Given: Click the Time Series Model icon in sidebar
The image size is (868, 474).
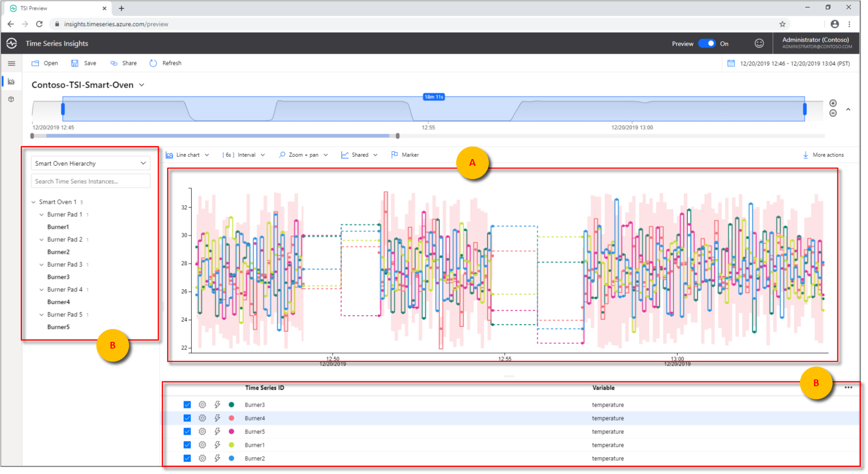Looking at the screenshot, I should point(11,99).
